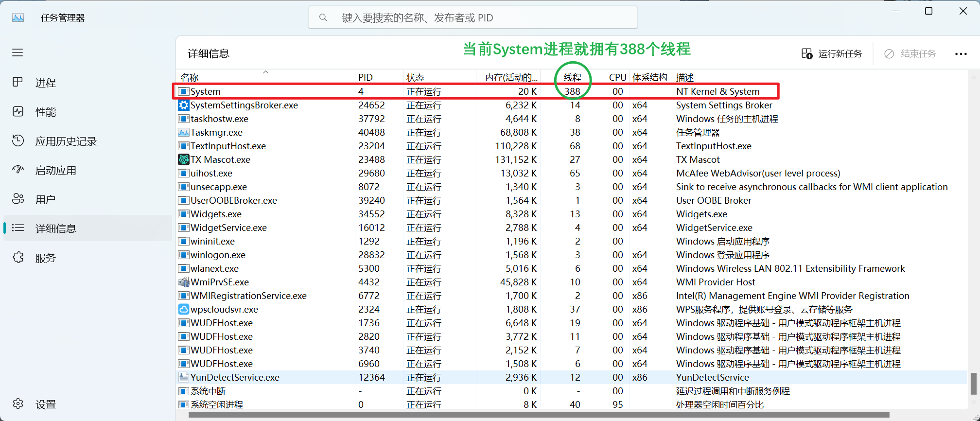The image size is (980, 421).
Task: Select the 详细信息 sidebar entry
Action: click(87, 228)
